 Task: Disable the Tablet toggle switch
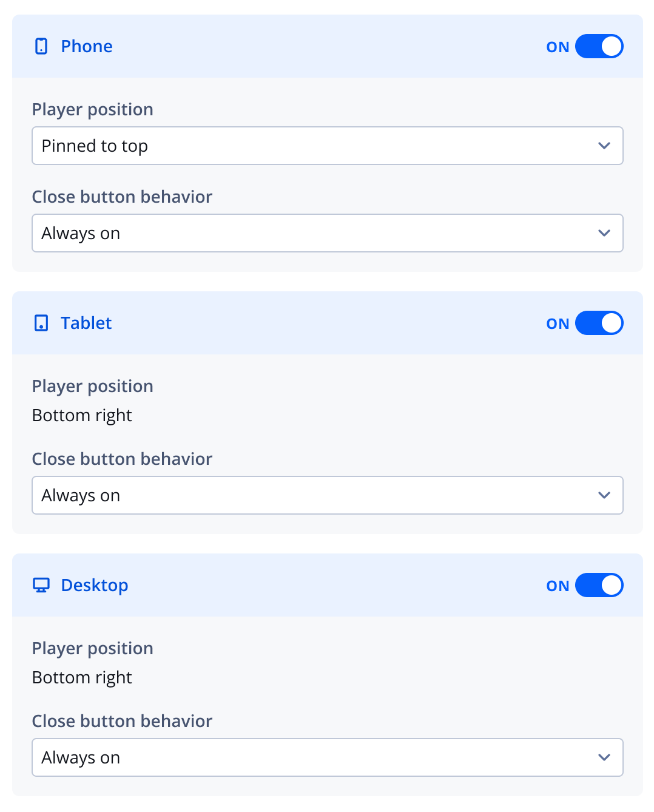[x=599, y=323]
